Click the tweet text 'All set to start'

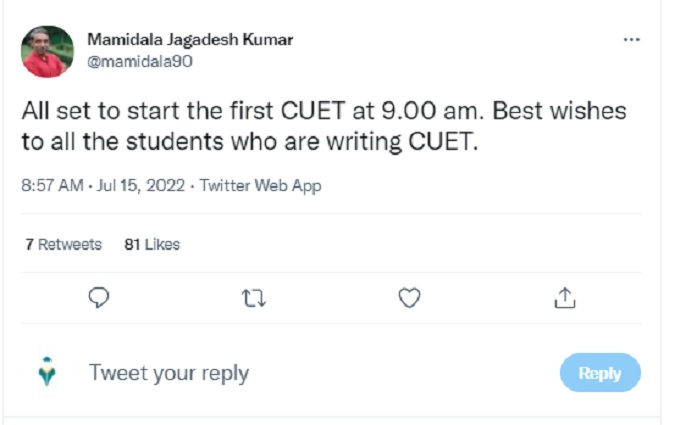point(97,111)
